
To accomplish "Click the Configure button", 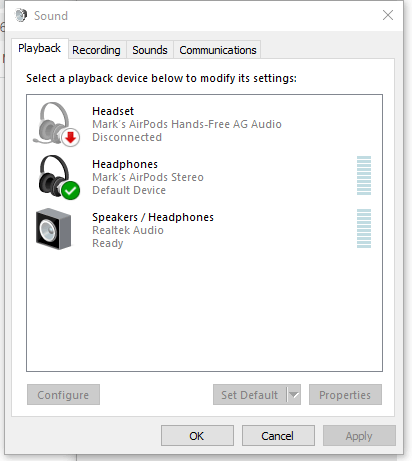I will [63, 395].
